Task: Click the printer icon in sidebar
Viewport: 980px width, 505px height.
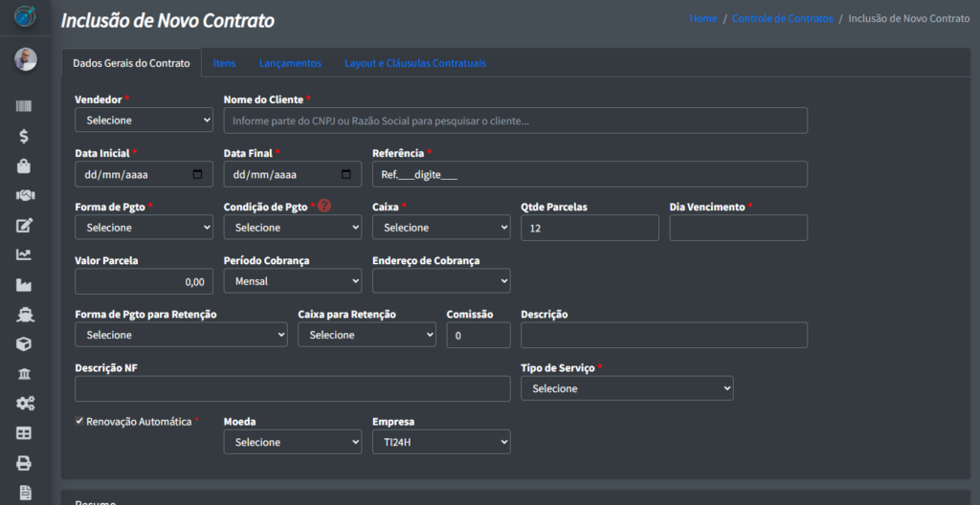Action: pos(25,463)
